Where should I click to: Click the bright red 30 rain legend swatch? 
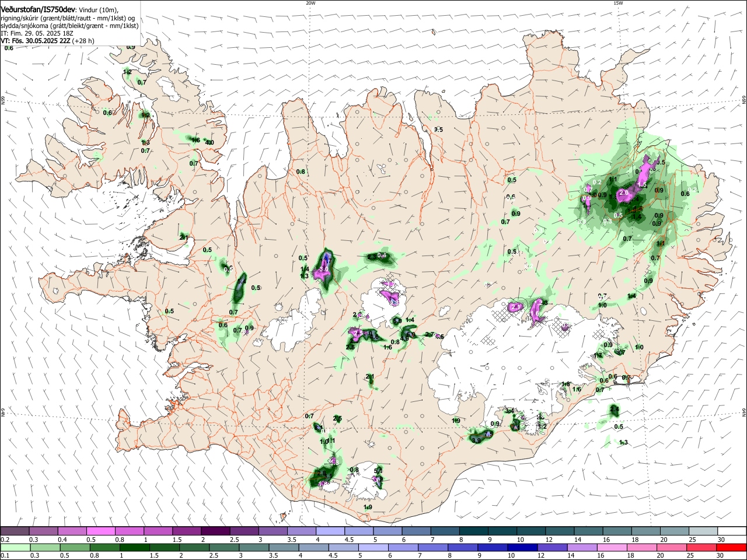[731, 548]
